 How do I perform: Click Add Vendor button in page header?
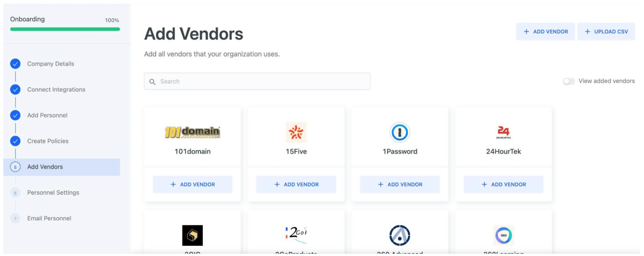(x=545, y=31)
